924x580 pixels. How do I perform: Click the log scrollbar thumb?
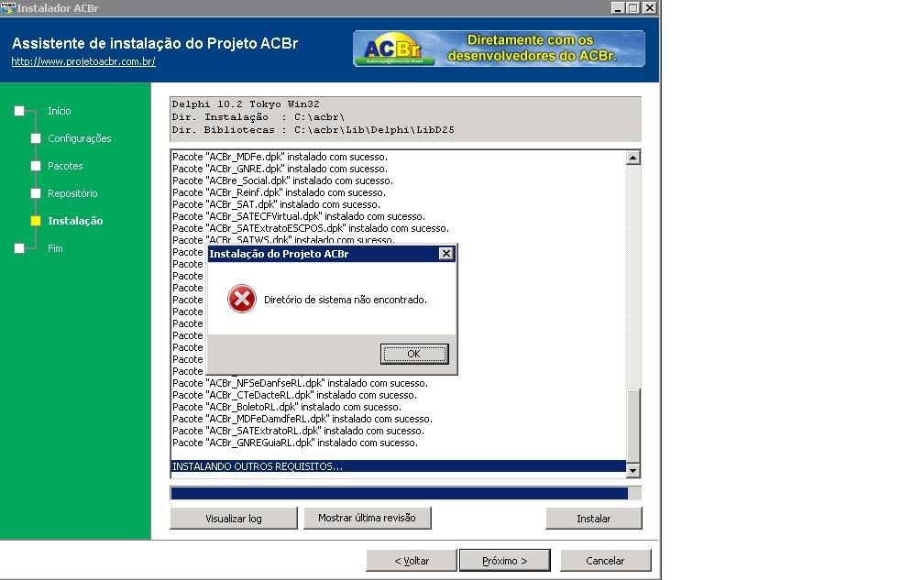pos(632,425)
